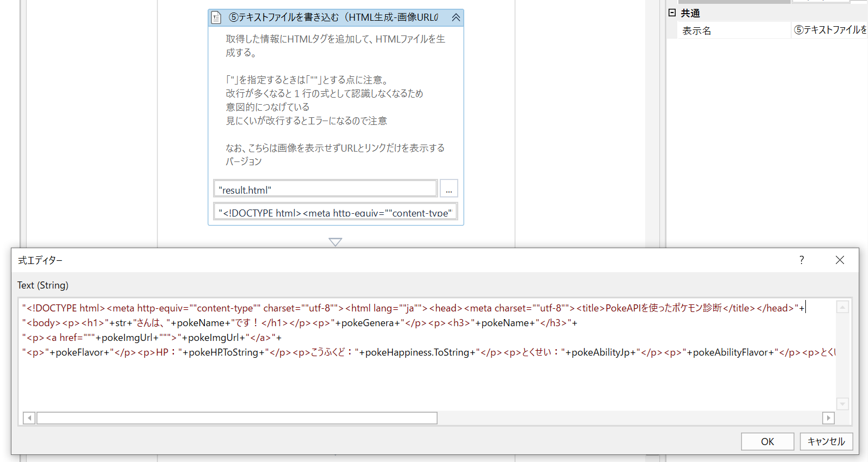The image size is (868, 462).
Task: Click the horizontal scrollbar thumb in the editor
Action: pos(237,418)
